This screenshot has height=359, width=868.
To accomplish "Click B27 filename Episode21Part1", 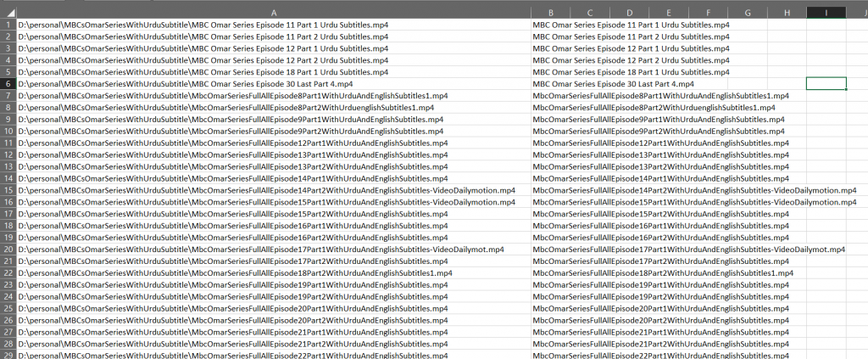I will point(661,332).
